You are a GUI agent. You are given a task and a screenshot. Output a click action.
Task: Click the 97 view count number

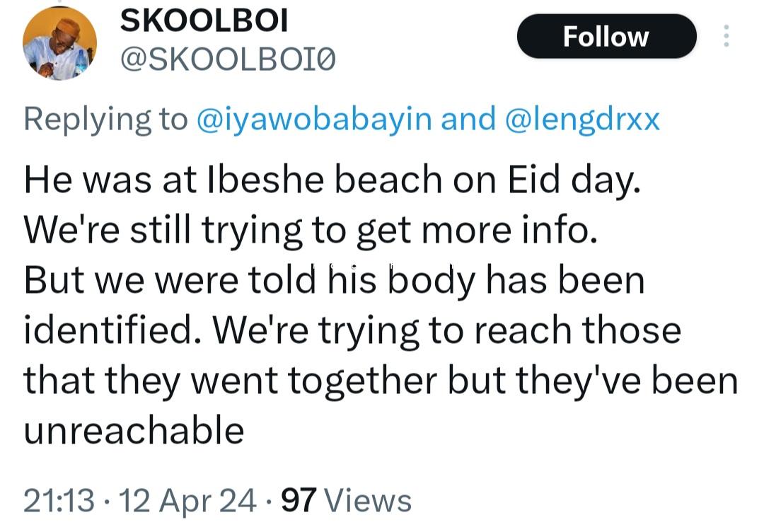(x=299, y=501)
